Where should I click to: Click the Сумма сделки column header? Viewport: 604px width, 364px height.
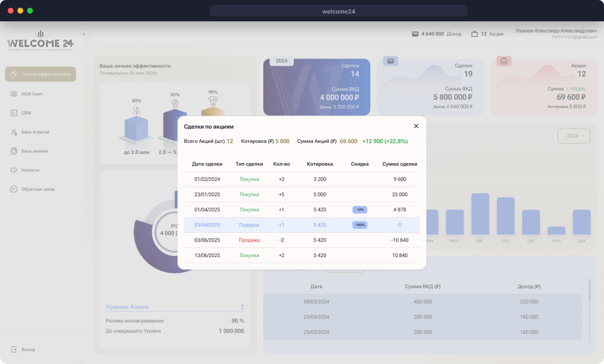point(400,164)
